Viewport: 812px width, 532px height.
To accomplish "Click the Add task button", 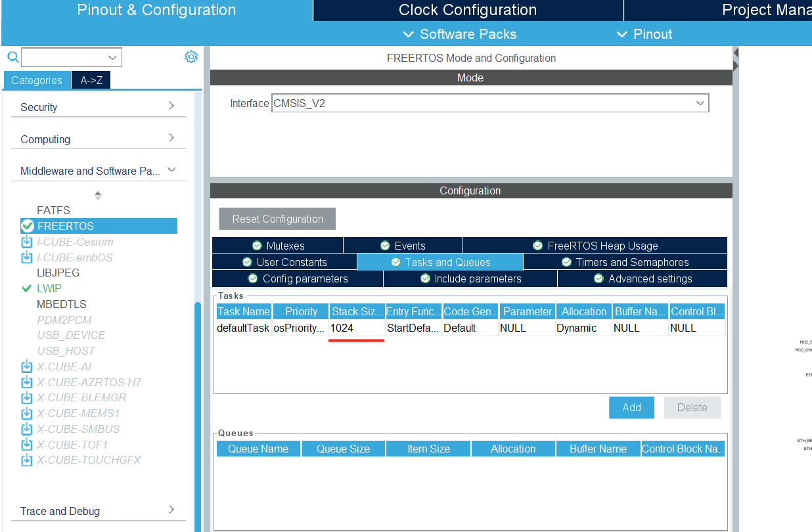I will pos(631,407).
